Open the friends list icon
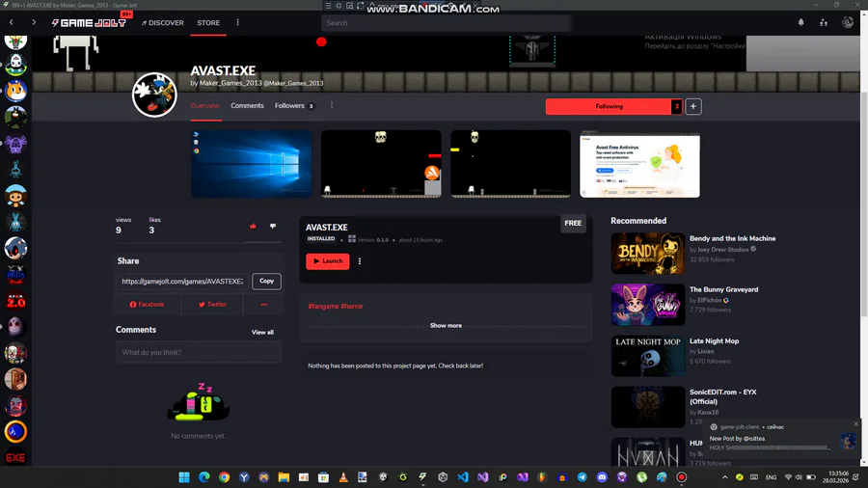The height and width of the screenshot is (488, 868). (x=824, y=23)
